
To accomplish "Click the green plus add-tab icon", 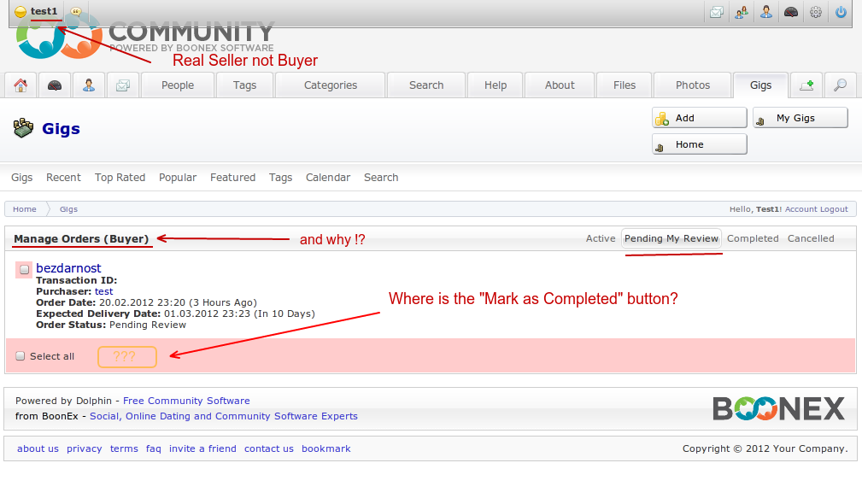I will (806, 85).
